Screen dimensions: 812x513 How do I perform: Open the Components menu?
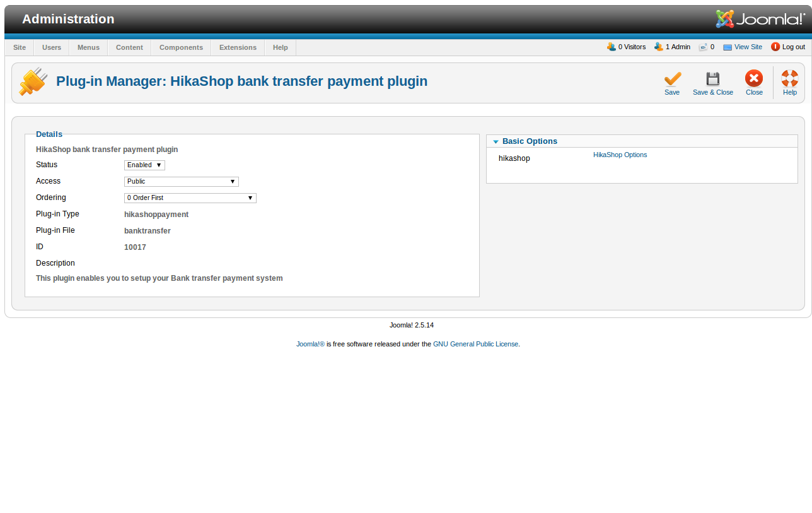[x=181, y=47]
